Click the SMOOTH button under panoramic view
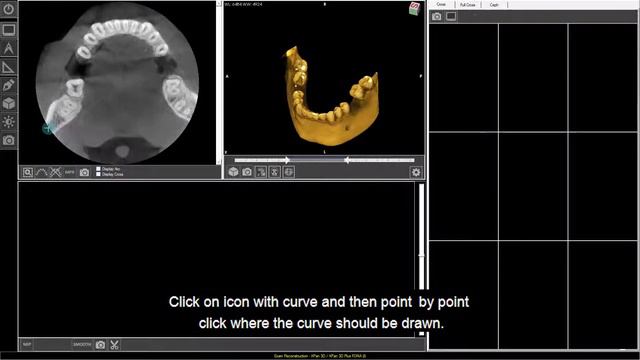Screen dimensions: 640x360 tap(82, 344)
